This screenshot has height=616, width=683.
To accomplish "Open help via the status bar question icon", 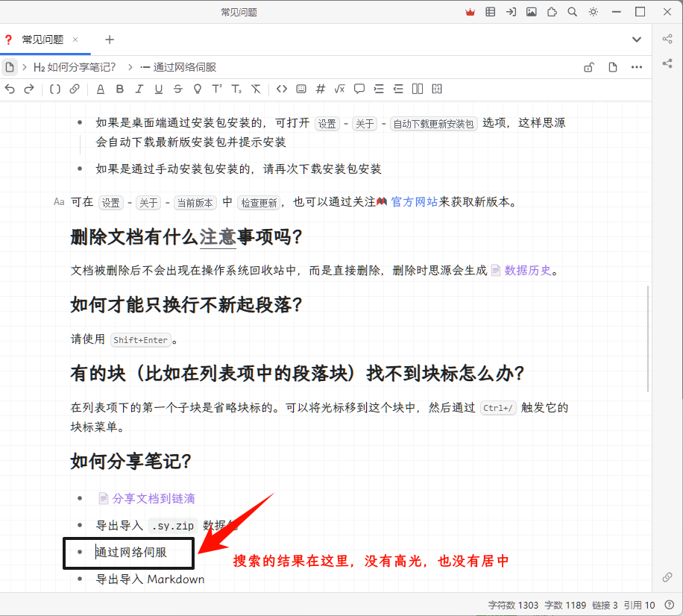I will point(670,605).
